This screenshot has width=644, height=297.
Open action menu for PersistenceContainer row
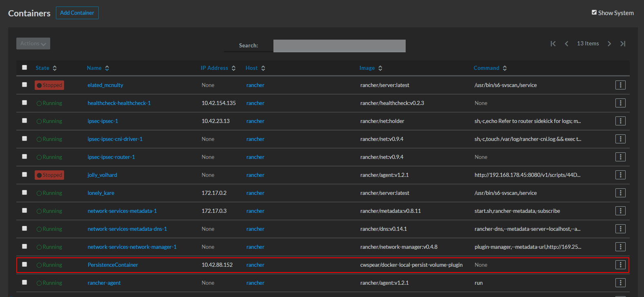point(620,265)
